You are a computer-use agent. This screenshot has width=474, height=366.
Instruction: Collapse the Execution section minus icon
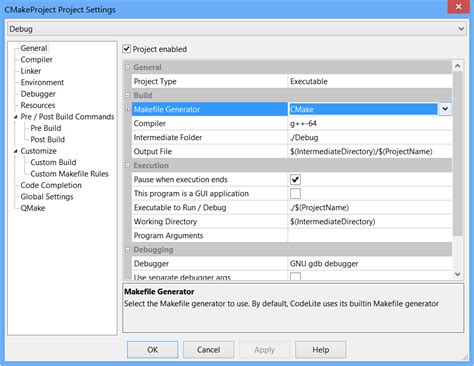127,165
